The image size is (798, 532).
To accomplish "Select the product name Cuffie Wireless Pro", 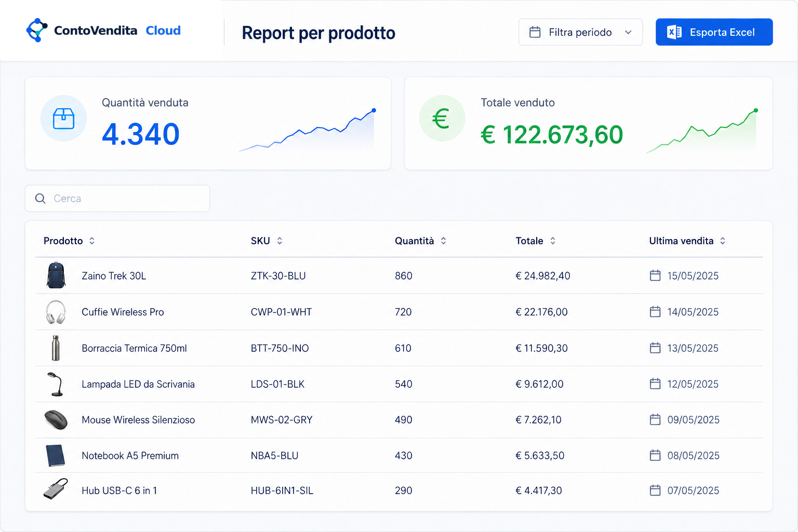I will (x=123, y=312).
